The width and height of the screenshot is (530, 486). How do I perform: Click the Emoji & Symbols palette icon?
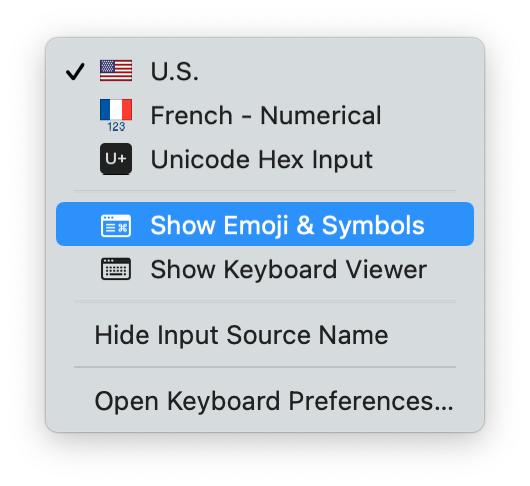tap(116, 226)
